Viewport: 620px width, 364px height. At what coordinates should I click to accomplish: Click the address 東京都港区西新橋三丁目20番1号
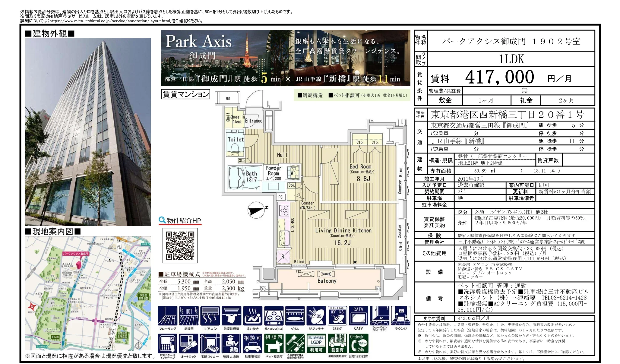tap(508, 115)
